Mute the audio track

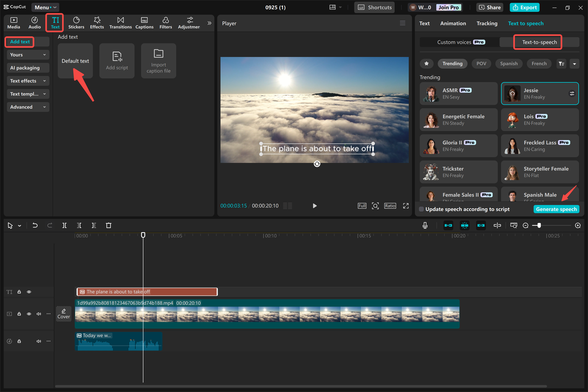[x=39, y=341]
